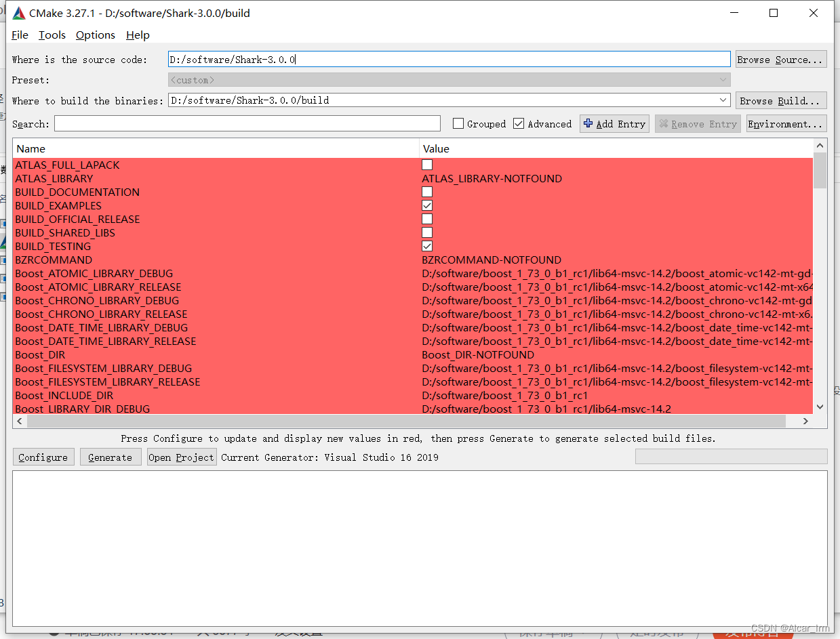Click the Generate button
The image size is (840, 639).
coord(111,457)
